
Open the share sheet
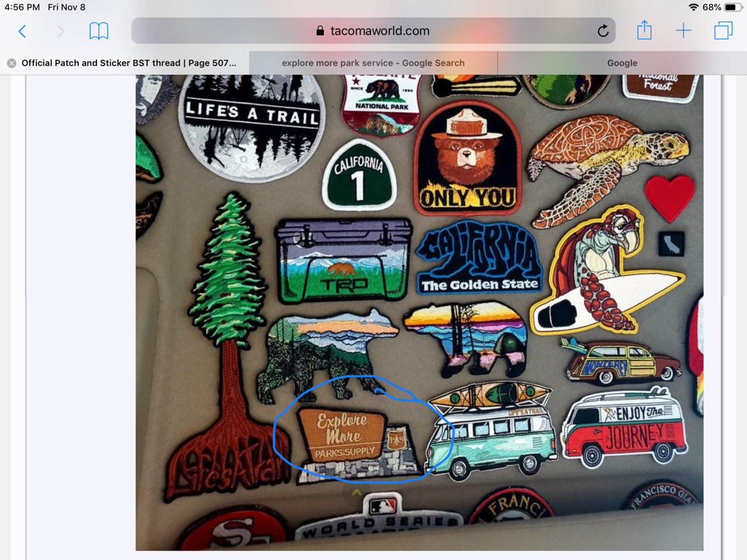click(644, 30)
